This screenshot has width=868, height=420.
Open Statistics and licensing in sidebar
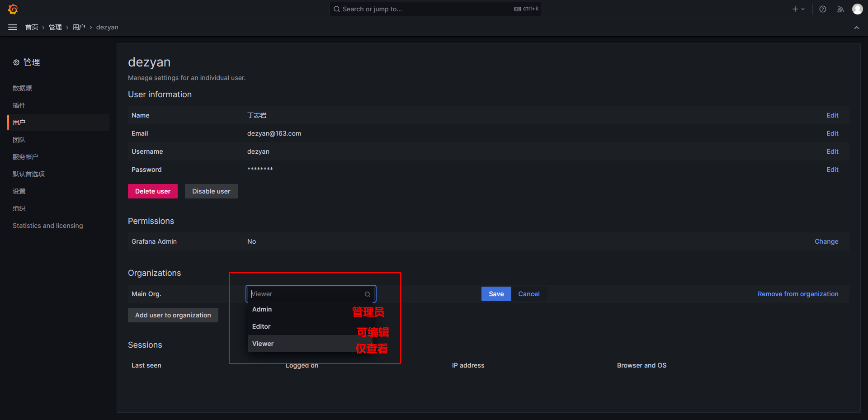point(48,226)
